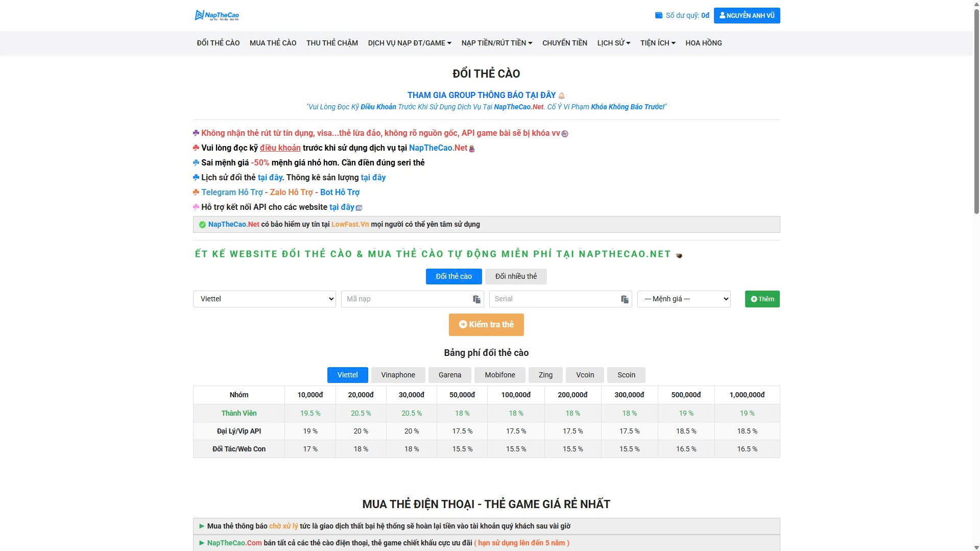Click paste icon in Serial field
Image resolution: width=980 pixels, height=551 pixels.
(625, 299)
